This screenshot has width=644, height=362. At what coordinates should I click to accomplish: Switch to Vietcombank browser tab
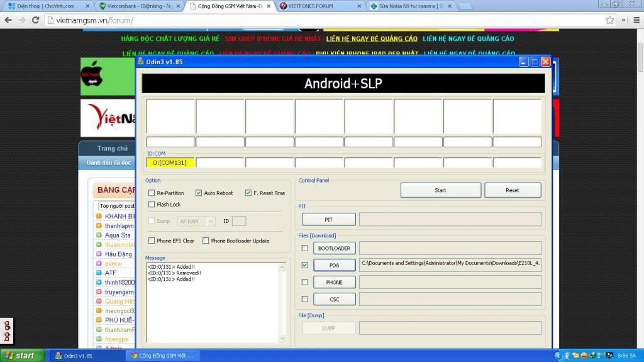point(139,6)
